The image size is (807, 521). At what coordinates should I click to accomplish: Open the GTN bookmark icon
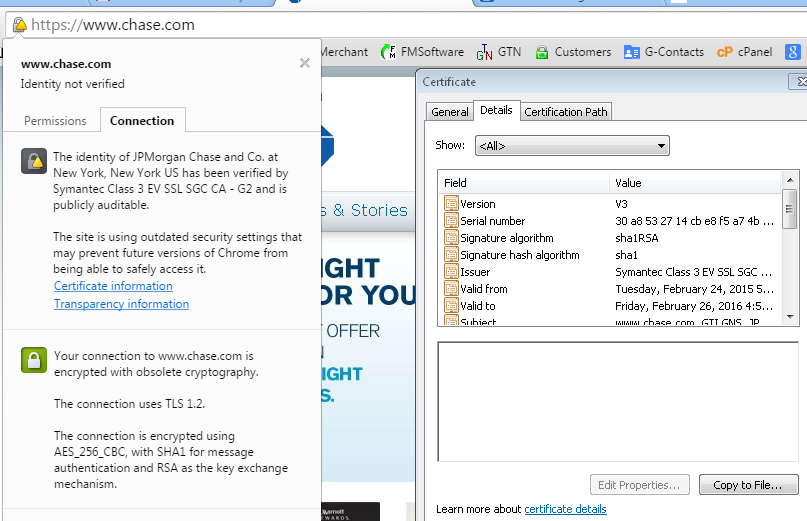coord(484,52)
